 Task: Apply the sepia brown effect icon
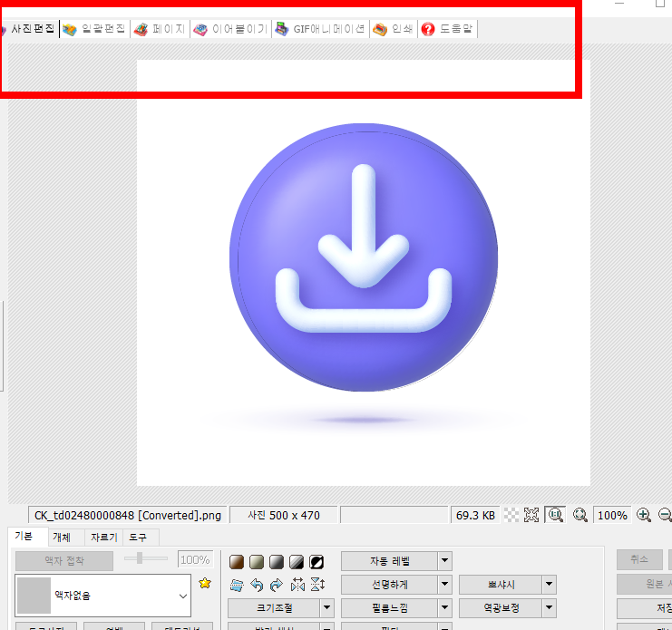coord(237,562)
